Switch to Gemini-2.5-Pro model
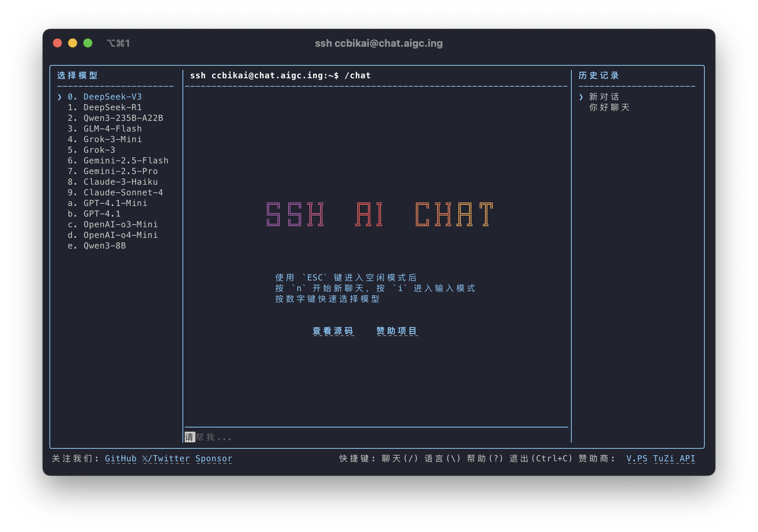 point(120,171)
